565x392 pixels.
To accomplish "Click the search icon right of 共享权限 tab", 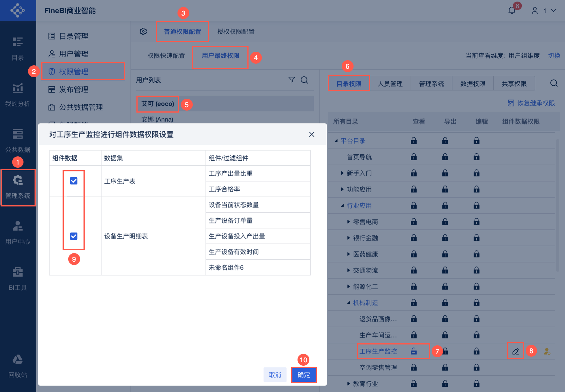I will point(554,83).
